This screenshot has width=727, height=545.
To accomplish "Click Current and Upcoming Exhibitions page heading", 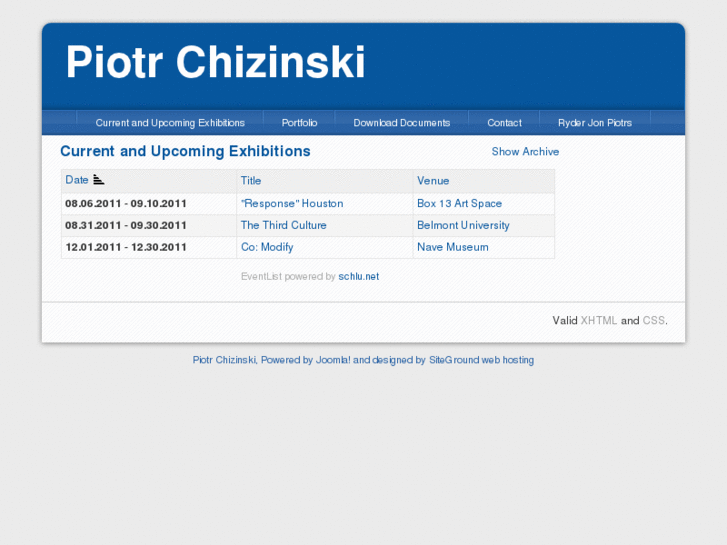I will [x=185, y=152].
